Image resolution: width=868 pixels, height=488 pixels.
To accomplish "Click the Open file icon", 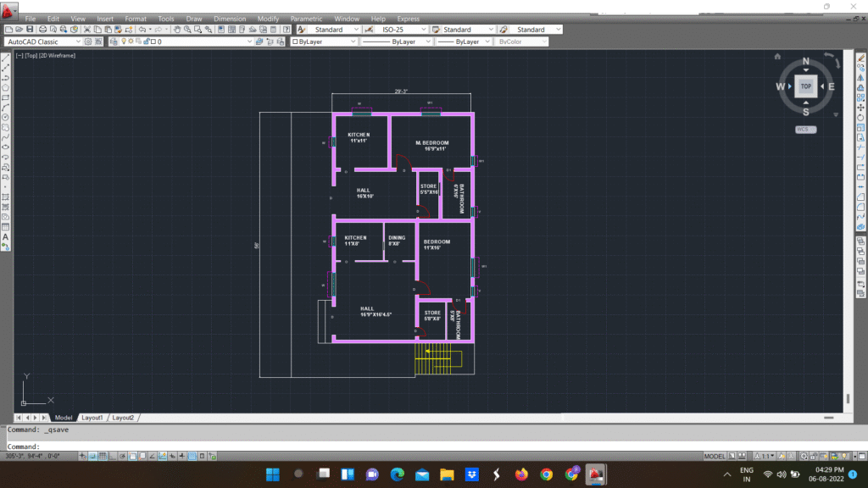I will click(x=19, y=30).
